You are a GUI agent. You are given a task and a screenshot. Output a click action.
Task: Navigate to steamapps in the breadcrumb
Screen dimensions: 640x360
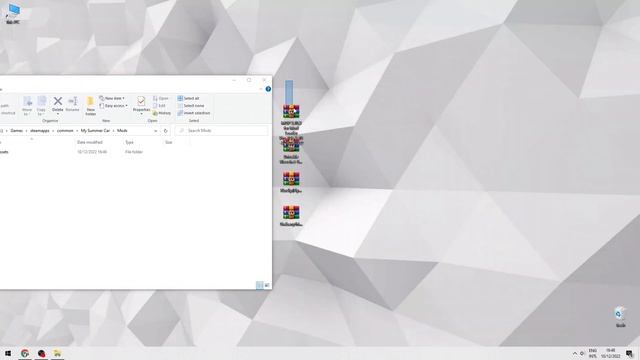[40, 131]
